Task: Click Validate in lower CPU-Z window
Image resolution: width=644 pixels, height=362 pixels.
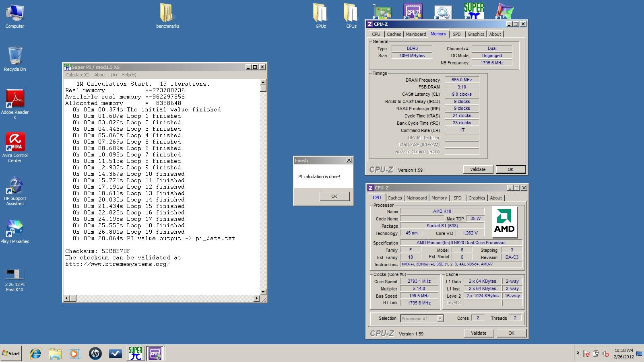Action: pos(479,333)
